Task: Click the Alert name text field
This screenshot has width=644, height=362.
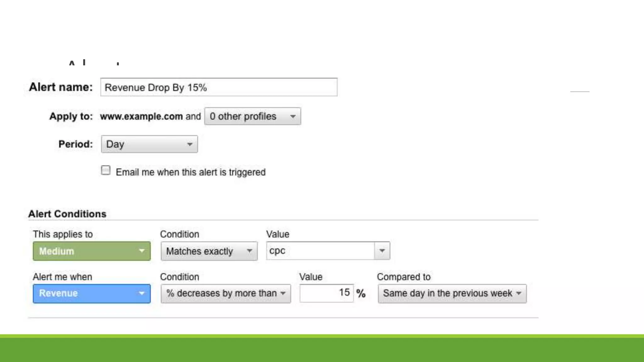Action: click(219, 87)
